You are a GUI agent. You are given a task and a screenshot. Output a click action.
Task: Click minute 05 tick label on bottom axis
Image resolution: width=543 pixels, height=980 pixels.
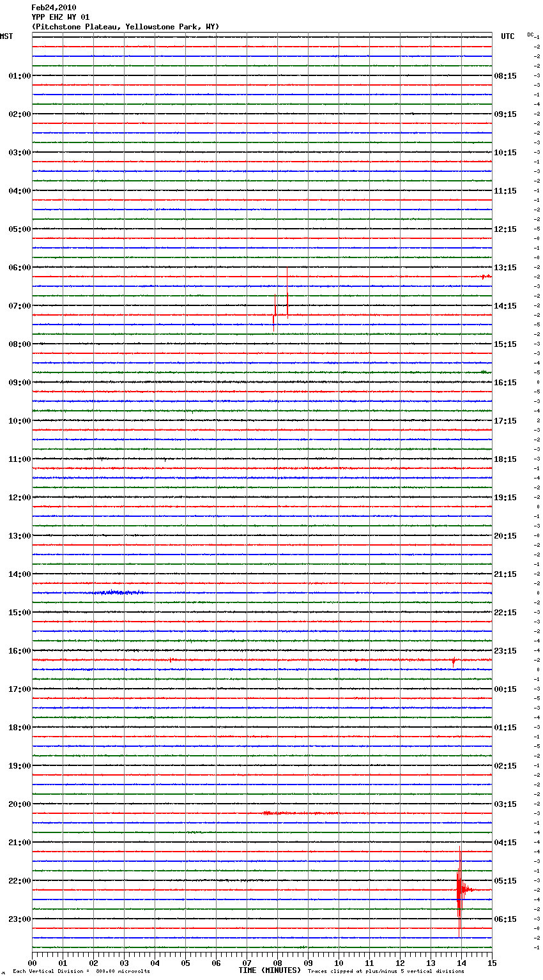point(185,963)
